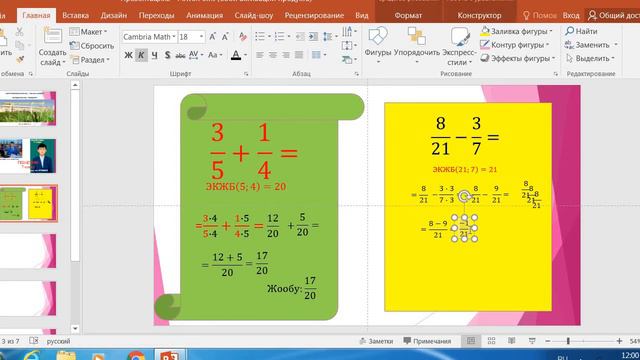The image size is (640, 360).
Task: Cut selection with the scissors icon
Action: [19, 31]
